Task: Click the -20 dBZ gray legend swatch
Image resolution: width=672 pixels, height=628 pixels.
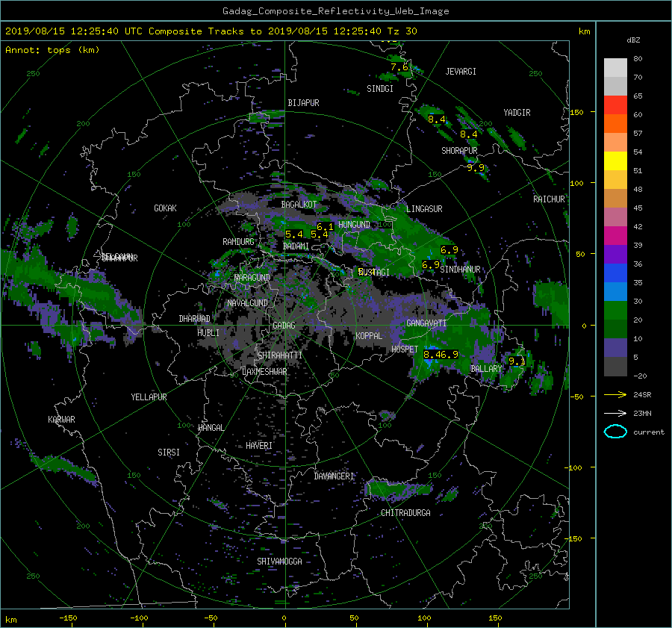Action: 615,367
